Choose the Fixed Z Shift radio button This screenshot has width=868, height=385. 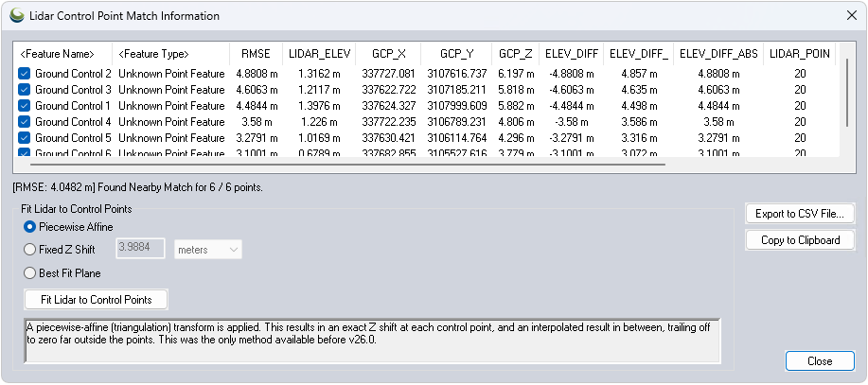(30, 250)
